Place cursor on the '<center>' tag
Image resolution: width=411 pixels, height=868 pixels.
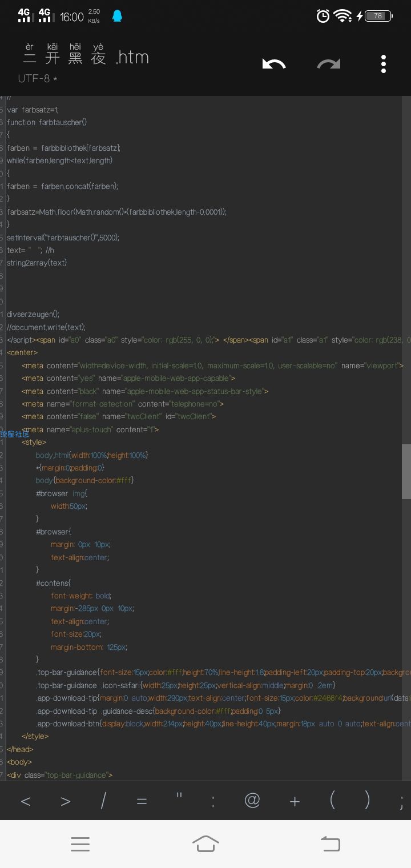22,353
